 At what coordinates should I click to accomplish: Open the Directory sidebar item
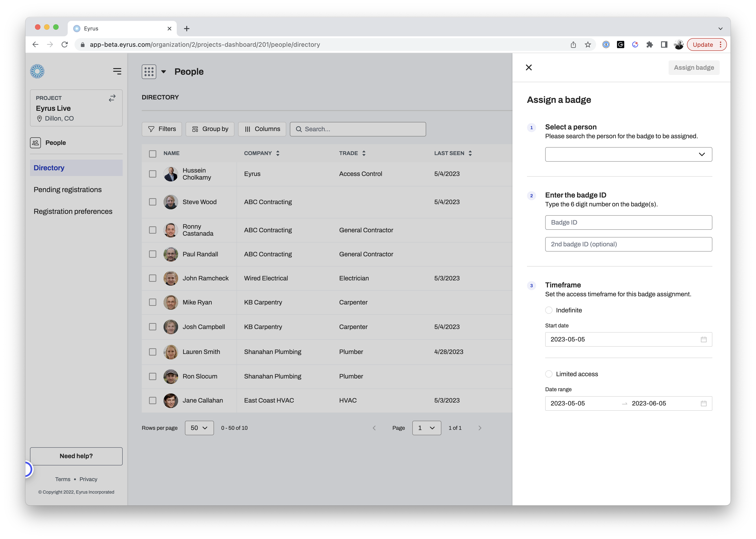76,168
